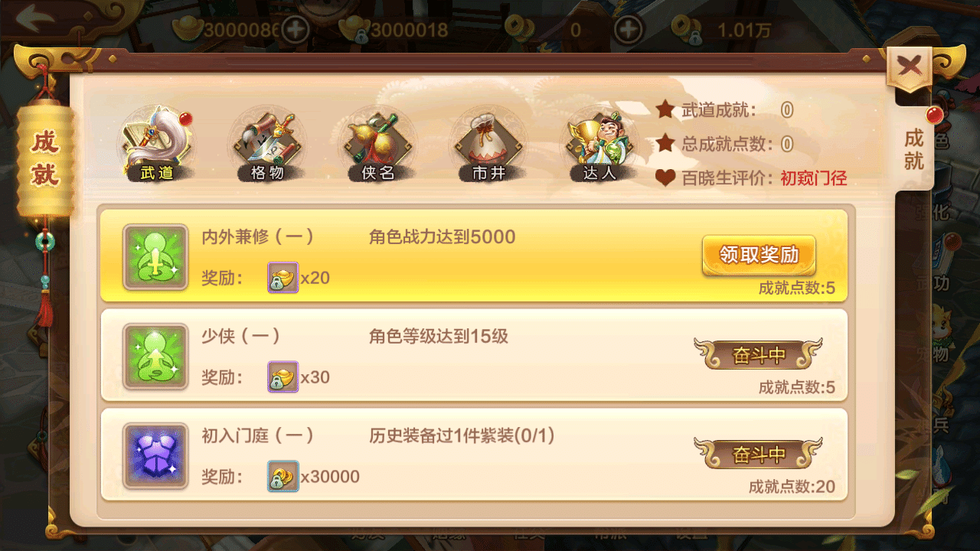Tap the 少侠 green achievement icon

pyautogui.click(x=156, y=357)
